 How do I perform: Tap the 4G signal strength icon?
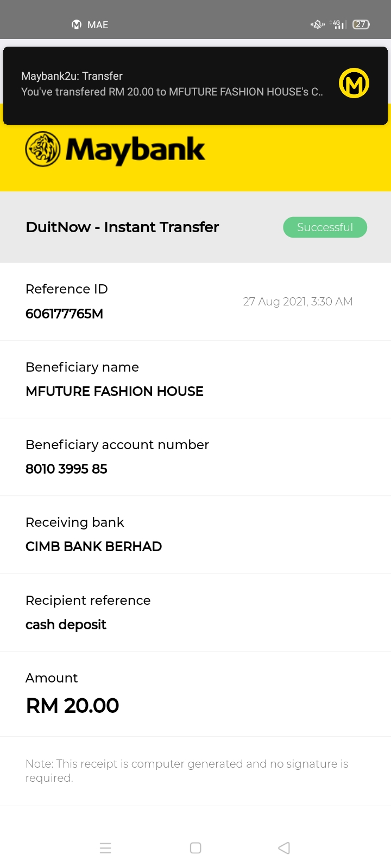(x=338, y=24)
